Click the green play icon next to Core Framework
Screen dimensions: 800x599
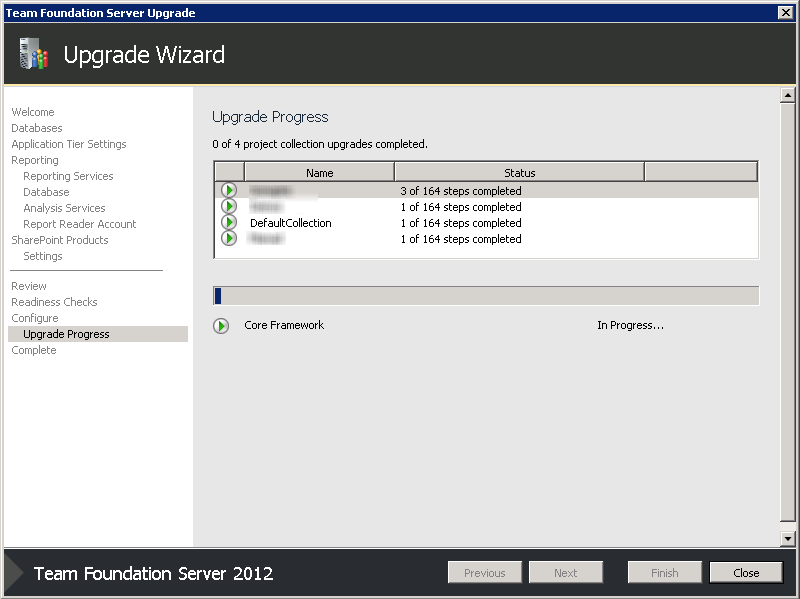click(x=221, y=326)
